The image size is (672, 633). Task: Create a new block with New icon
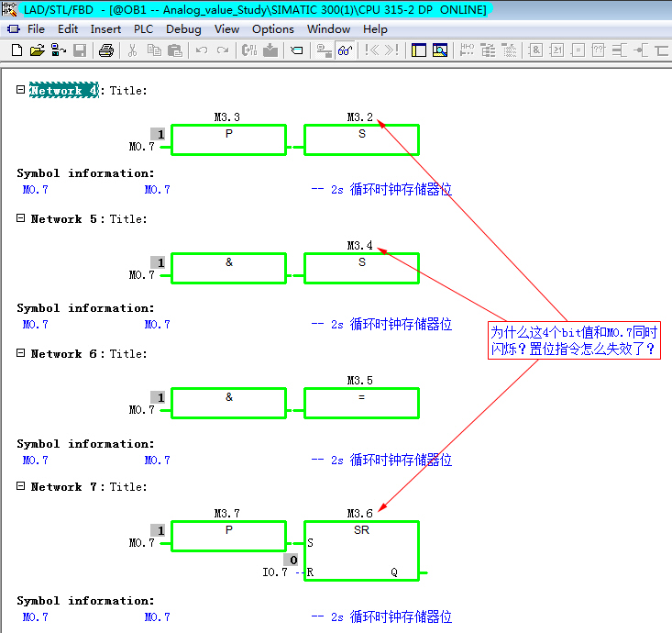tap(17, 50)
